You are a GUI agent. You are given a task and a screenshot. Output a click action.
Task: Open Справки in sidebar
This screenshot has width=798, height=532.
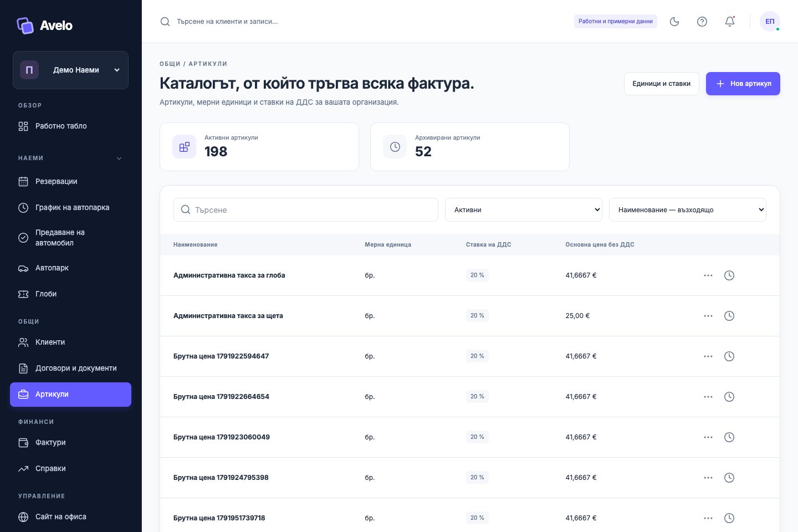(70, 469)
